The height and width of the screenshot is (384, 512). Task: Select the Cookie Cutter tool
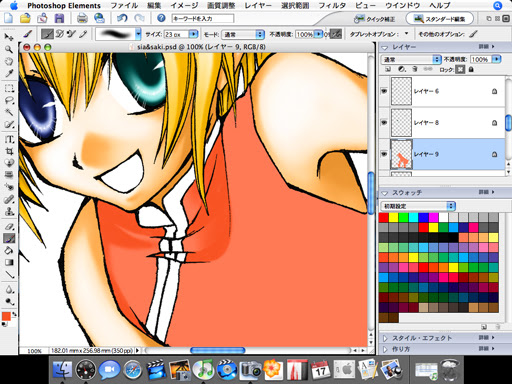point(9,163)
